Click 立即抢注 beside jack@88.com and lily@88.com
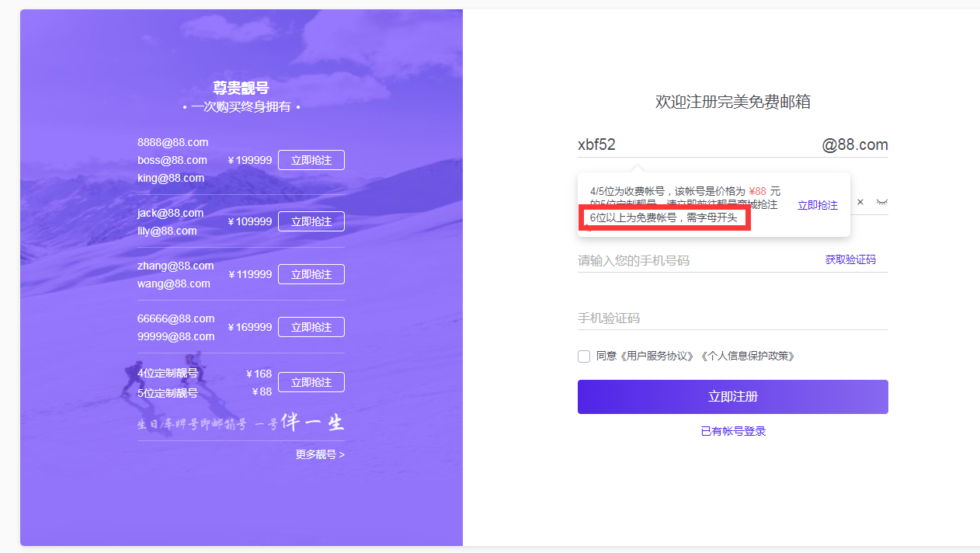 click(x=311, y=221)
